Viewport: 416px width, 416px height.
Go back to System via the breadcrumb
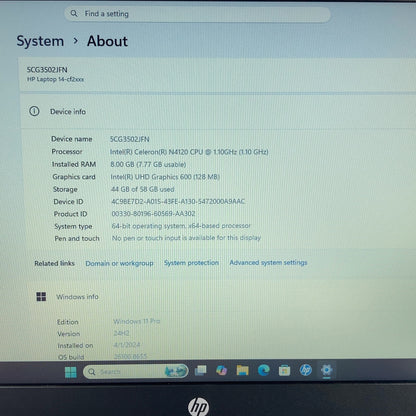40,41
